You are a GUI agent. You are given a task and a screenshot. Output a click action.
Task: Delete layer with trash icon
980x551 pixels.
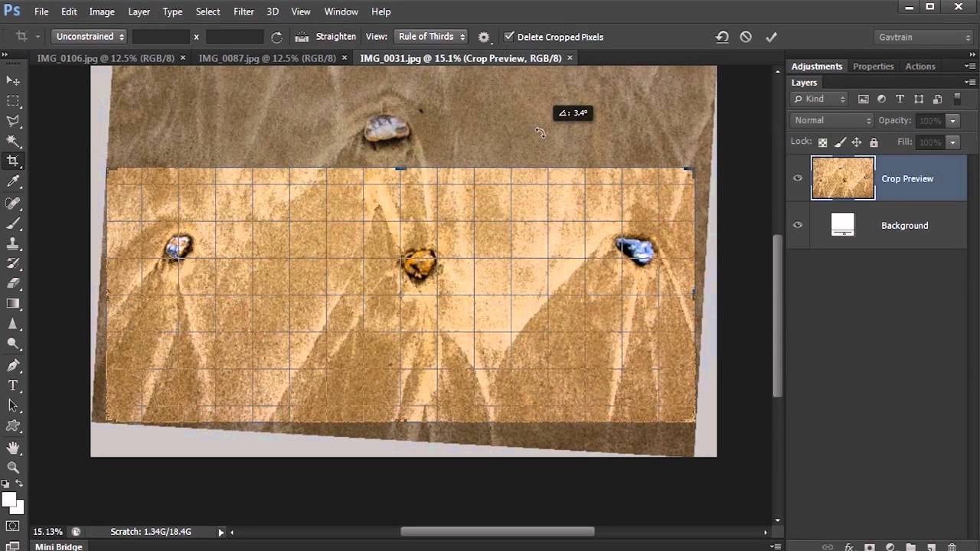(x=952, y=546)
